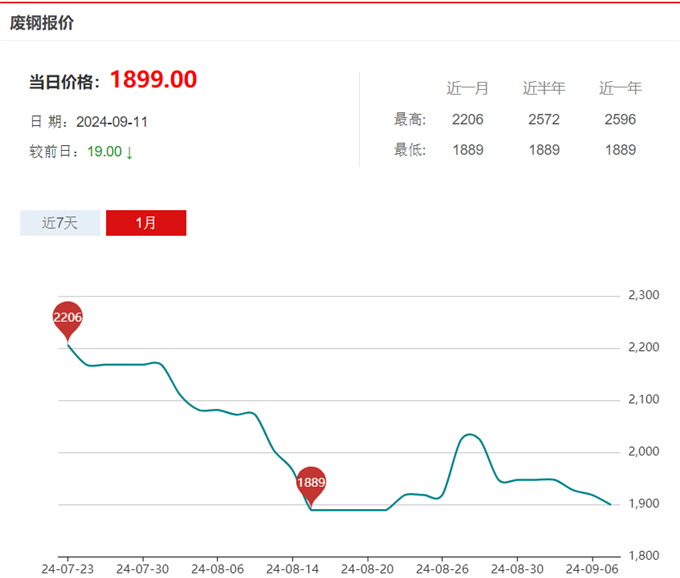Click the 2,300 y-axis label
Screen dimensions: 680x578
coord(643,296)
